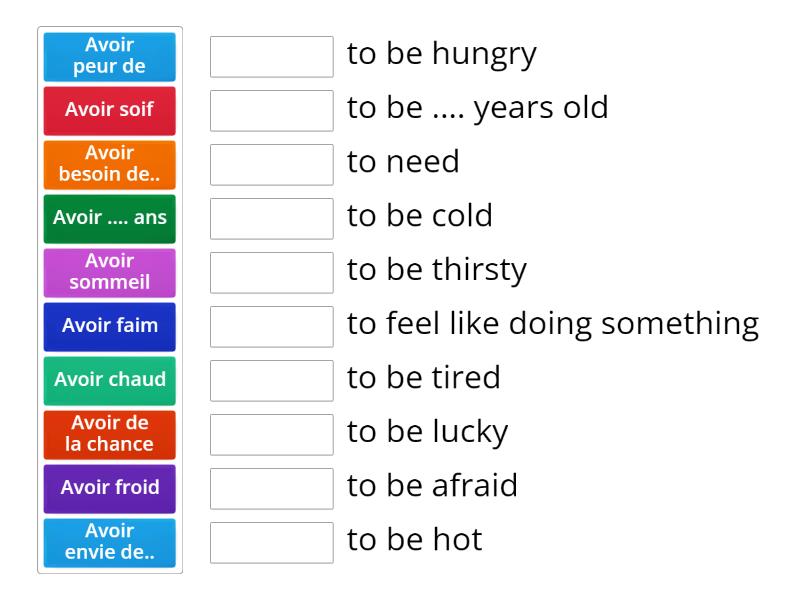Click the answer box beside 'to feel like doing something'
The width and height of the screenshot is (800, 600).
(271, 327)
